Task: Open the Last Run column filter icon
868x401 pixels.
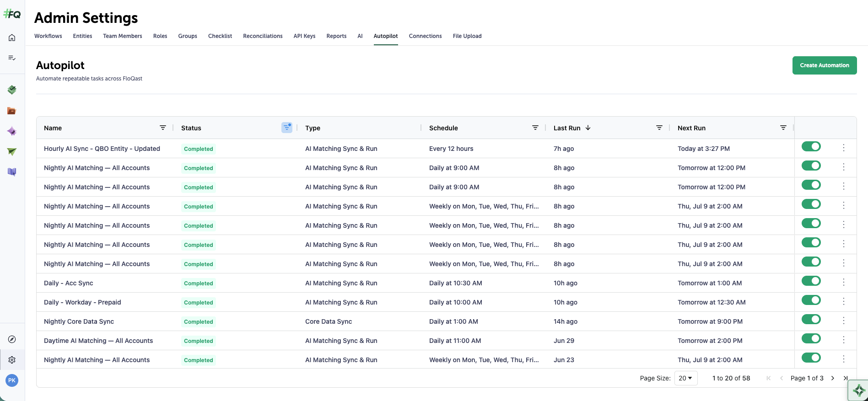Action: [659, 128]
